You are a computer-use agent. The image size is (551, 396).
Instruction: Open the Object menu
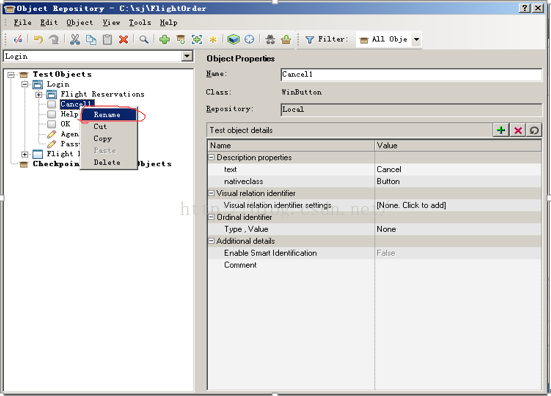pos(80,22)
